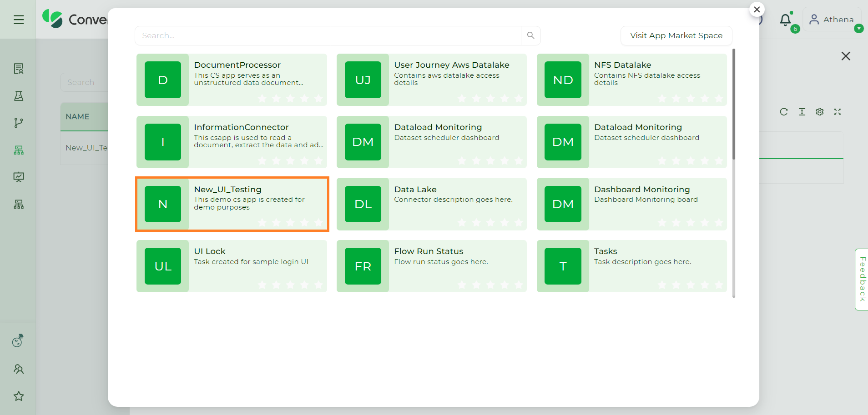Open the highlighted green hierarchy sidebar icon
The image size is (868, 415).
pyautogui.click(x=19, y=150)
